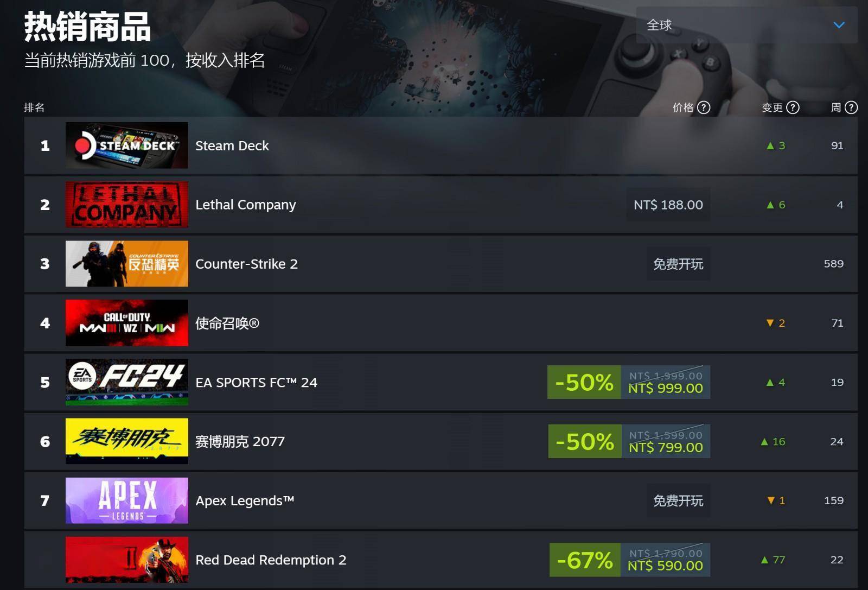
Task: Click the Apex Legends logo thumbnail
Action: pyautogui.click(x=127, y=500)
